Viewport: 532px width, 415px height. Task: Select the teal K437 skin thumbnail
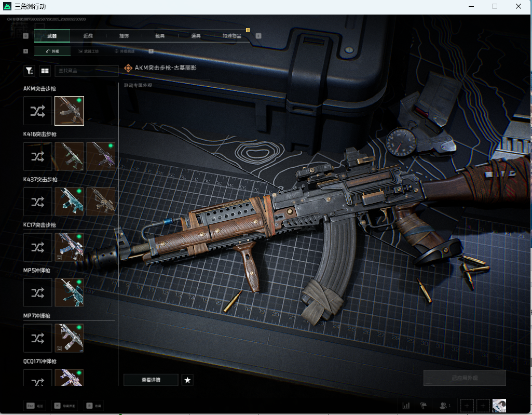(69, 202)
